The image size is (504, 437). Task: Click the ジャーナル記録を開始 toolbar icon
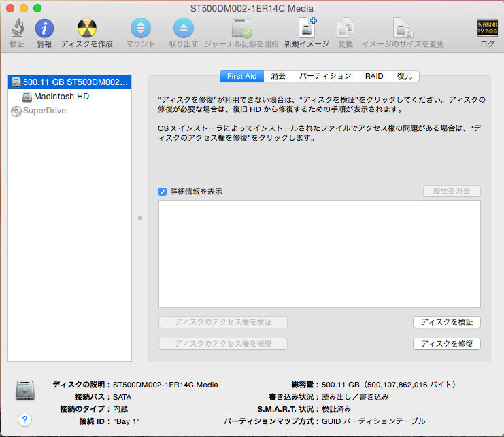(x=241, y=28)
